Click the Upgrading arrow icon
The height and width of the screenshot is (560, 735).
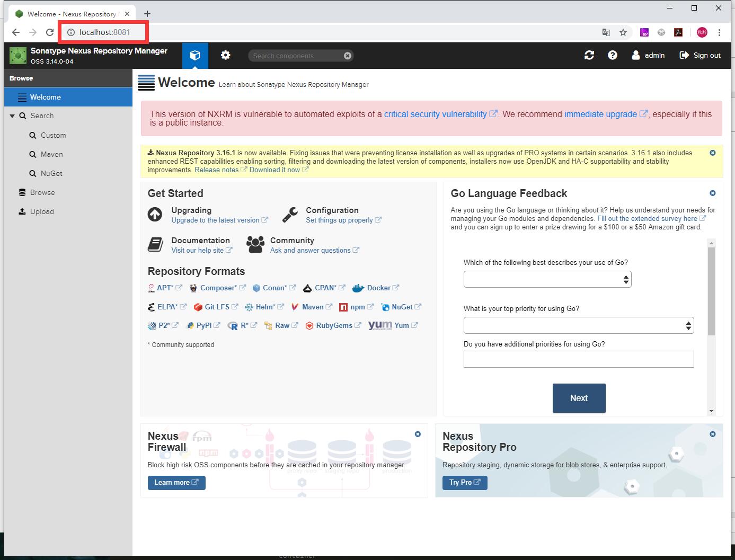pos(155,214)
